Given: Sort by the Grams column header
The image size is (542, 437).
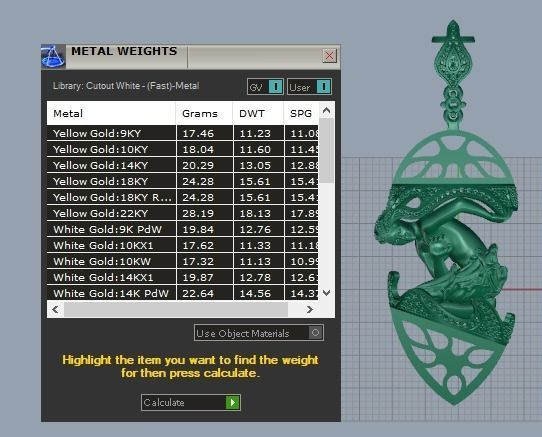Looking at the screenshot, I should 204,113.
